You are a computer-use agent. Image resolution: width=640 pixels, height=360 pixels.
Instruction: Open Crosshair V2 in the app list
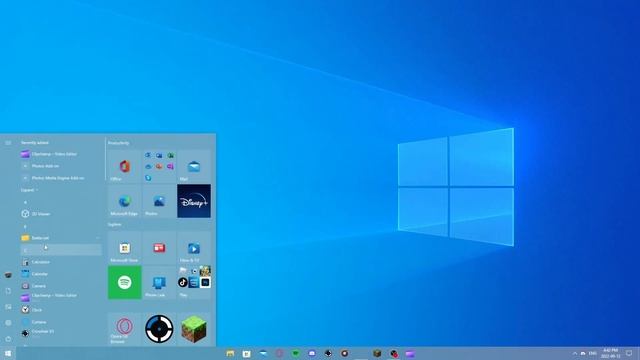pyautogui.click(x=61, y=333)
